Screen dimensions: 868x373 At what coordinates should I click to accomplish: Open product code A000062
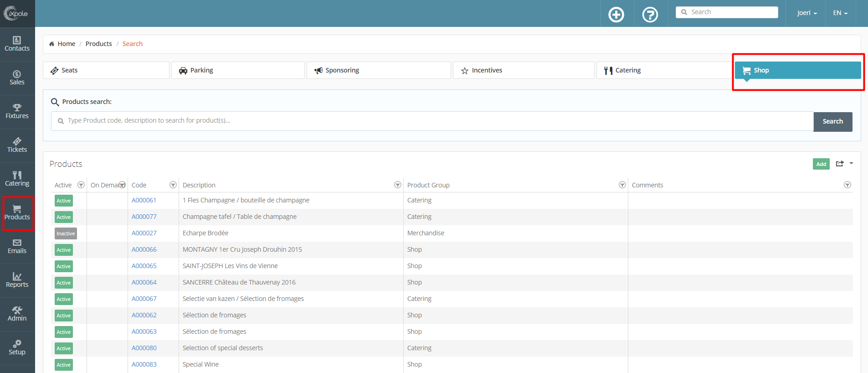coord(144,315)
